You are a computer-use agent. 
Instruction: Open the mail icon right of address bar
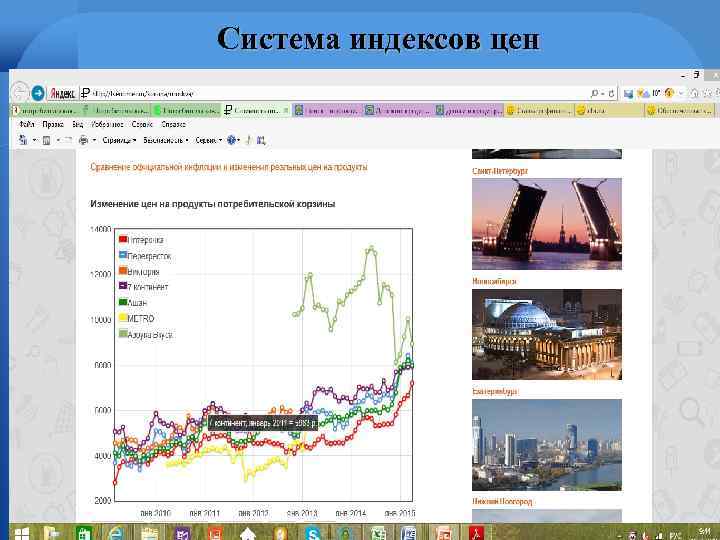[629, 94]
